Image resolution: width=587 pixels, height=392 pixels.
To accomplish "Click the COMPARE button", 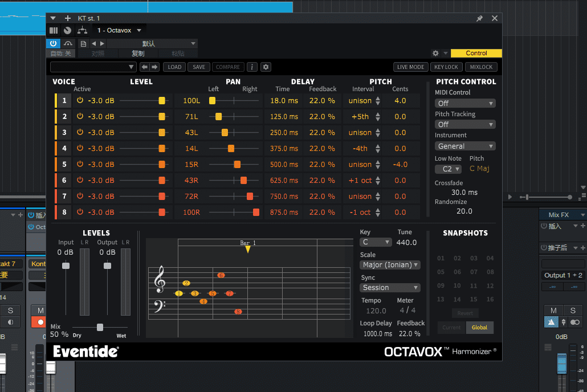I will pos(228,67).
